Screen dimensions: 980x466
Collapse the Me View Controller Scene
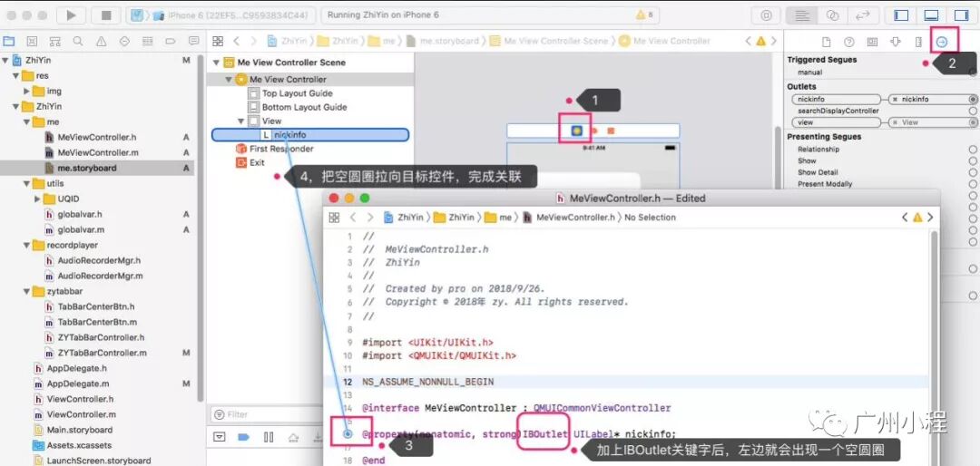click(217, 63)
